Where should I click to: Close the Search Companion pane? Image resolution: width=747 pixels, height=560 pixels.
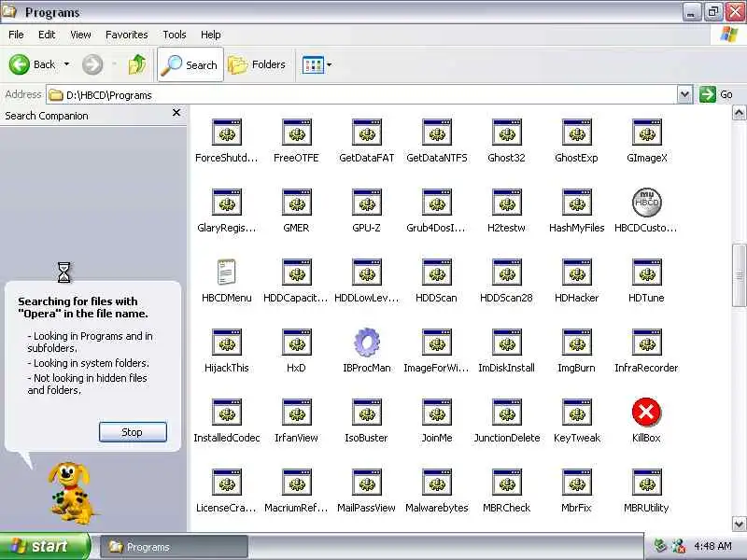[x=176, y=112]
